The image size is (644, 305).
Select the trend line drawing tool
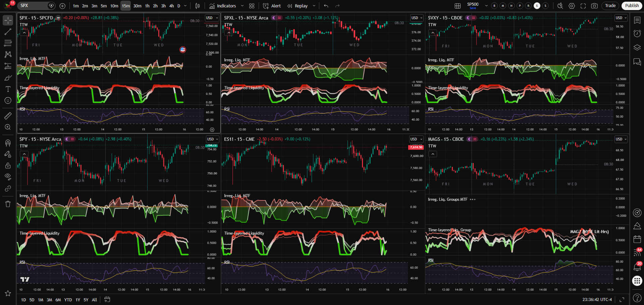[x=8, y=32]
